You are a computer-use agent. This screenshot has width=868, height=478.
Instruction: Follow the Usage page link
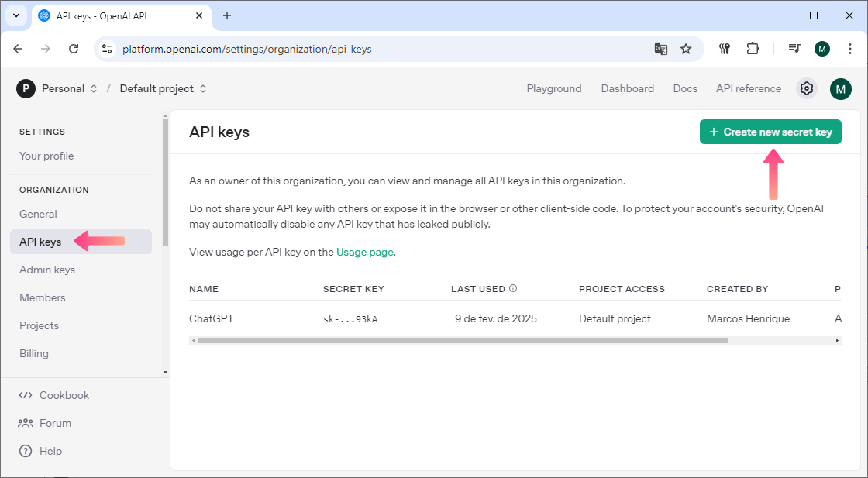click(x=365, y=253)
